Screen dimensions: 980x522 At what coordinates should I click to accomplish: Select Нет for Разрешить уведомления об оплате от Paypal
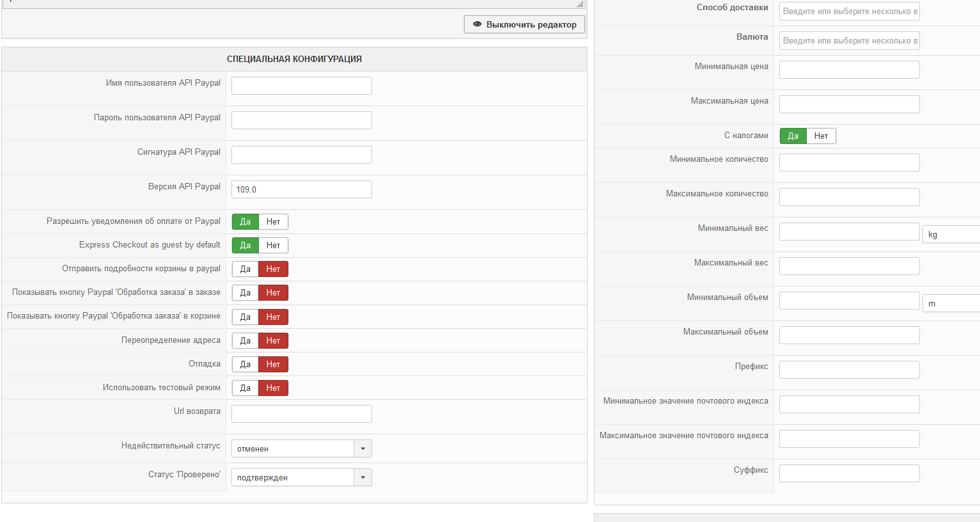(x=274, y=221)
